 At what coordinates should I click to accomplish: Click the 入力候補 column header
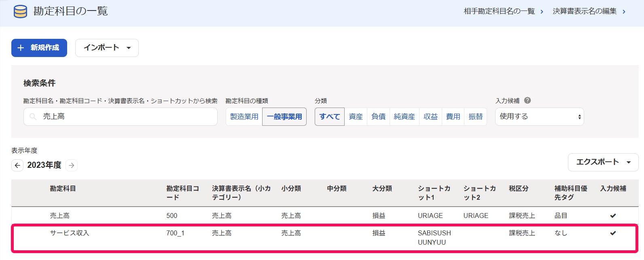613,188
